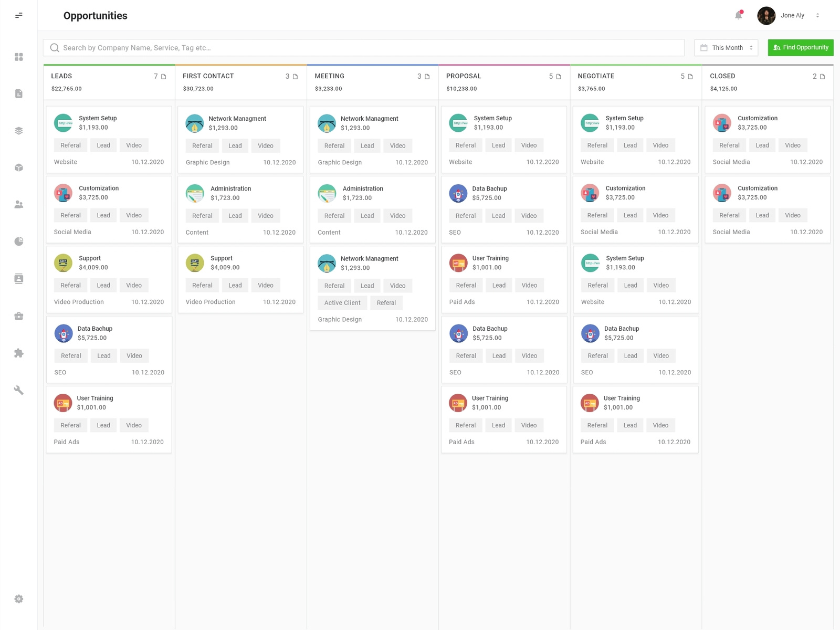
Task: Open the This Month date dropdown
Action: 726,48
